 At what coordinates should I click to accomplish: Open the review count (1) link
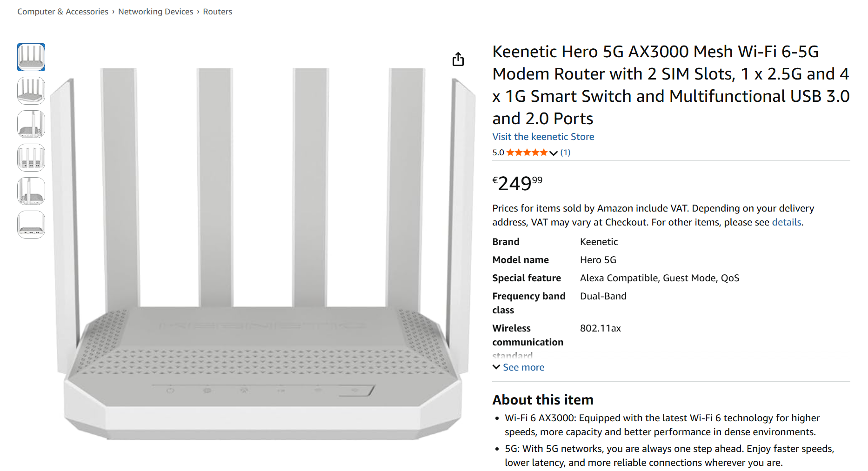[565, 153]
